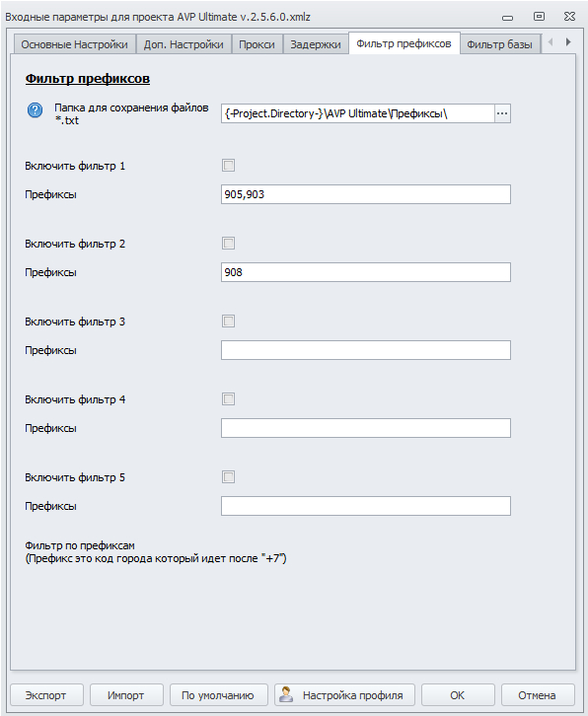Click the Отмена button
Screen dimensions: 588x716
click(538, 695)
